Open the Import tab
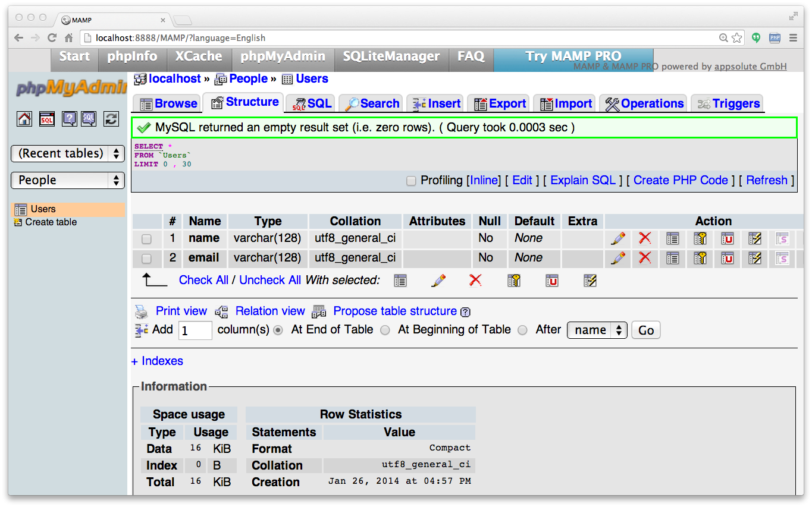The height and width of the screenshot is (507, 812). point(565,103)
